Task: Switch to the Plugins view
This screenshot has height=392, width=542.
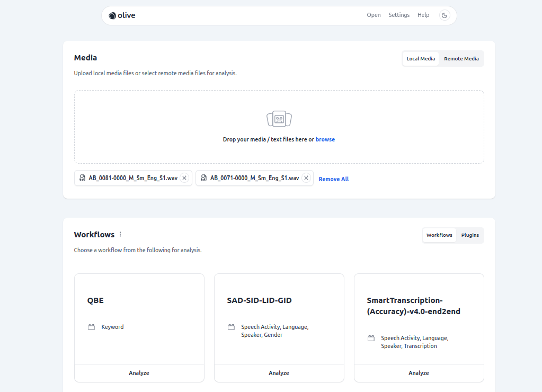Action: (x=470, y=235)
